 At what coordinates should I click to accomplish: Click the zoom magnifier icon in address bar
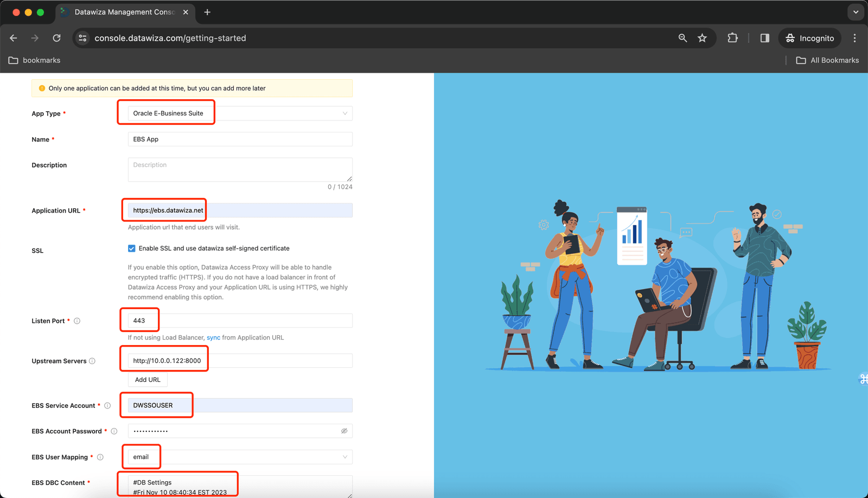(682, 38)
